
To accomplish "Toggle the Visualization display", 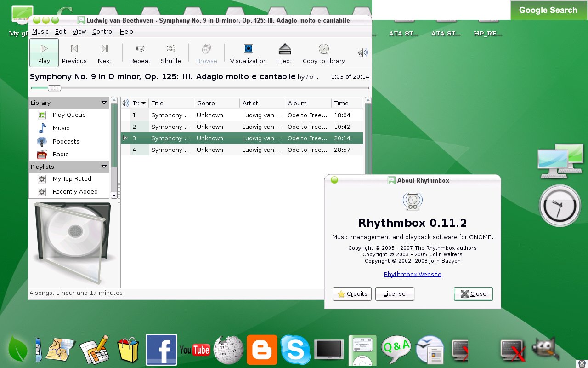I will pyautogui.click(x=249, y=52).
